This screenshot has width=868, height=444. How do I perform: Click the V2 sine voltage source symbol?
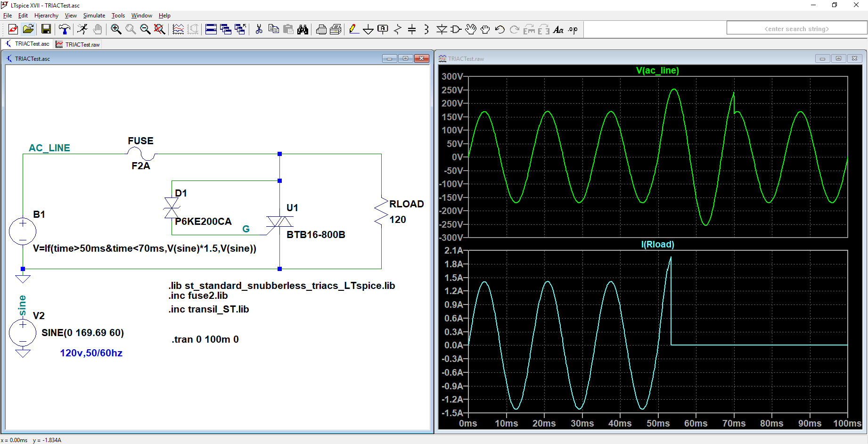click(x=23, y=333)
